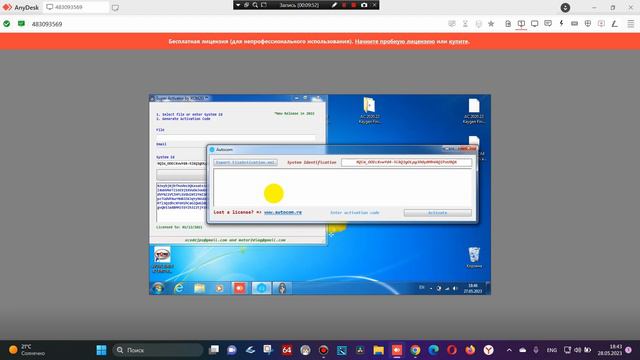Open Firefox from Windows taskbar
The width and height of the screenshot is (640, 360).
pos(470,350)
